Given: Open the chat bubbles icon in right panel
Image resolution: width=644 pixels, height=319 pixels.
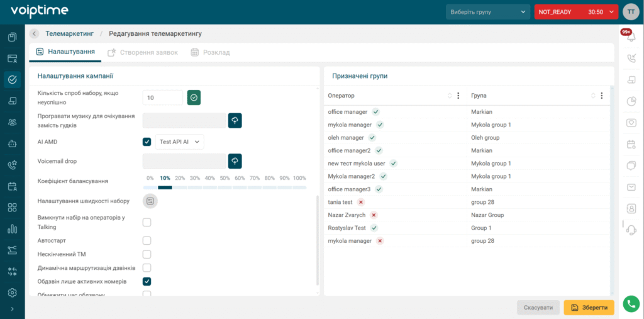Looking at the screenshot, I should pos(631,165).
